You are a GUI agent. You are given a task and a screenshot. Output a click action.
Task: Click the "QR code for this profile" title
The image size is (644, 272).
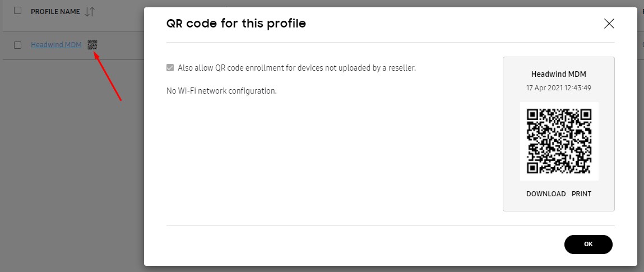coord(236,24)
